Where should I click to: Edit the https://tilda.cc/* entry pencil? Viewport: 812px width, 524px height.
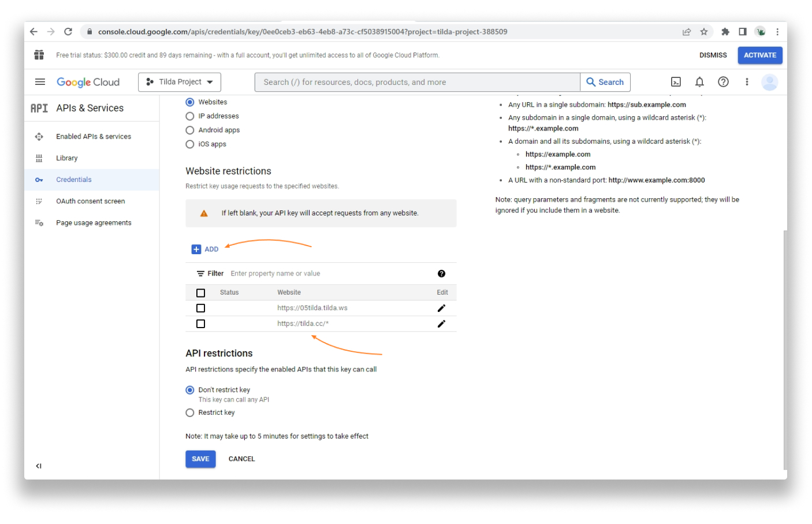coord(441,324)
